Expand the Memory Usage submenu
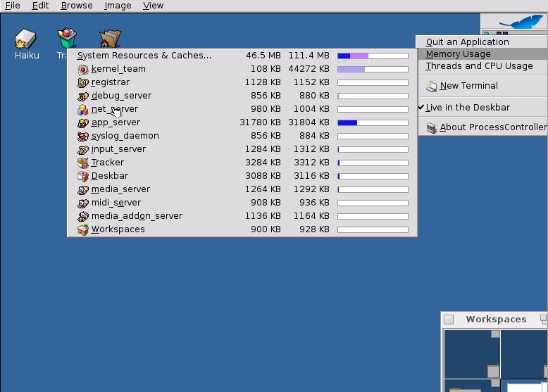Viewport: 548px width, 392px height. [458, 54]
